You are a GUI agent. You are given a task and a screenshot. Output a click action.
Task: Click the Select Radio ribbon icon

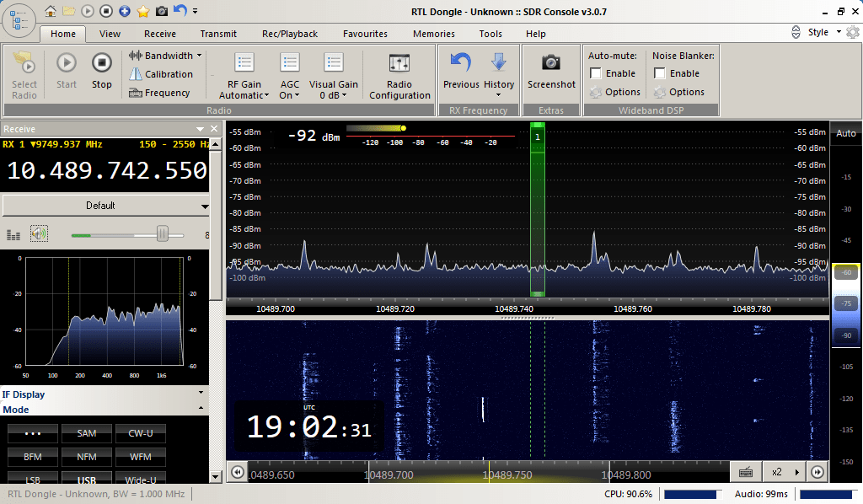[x=24, y=76]
